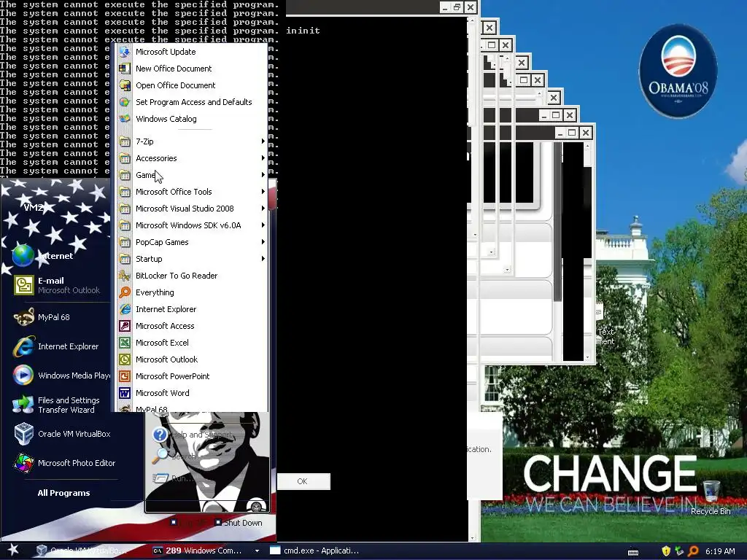The width and height of the screenshot is (747, 560).
Task: Open Microsoft Update from programs list
Action: coord(166,52)
